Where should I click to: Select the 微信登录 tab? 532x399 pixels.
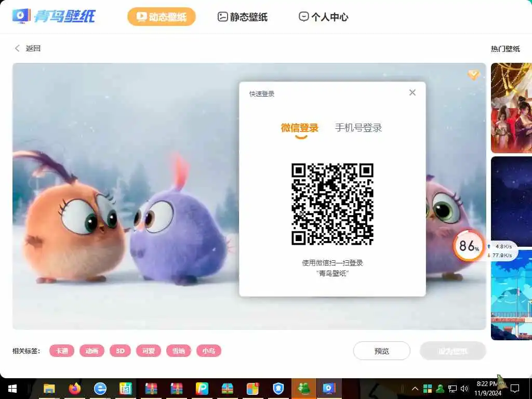[300, 128]
